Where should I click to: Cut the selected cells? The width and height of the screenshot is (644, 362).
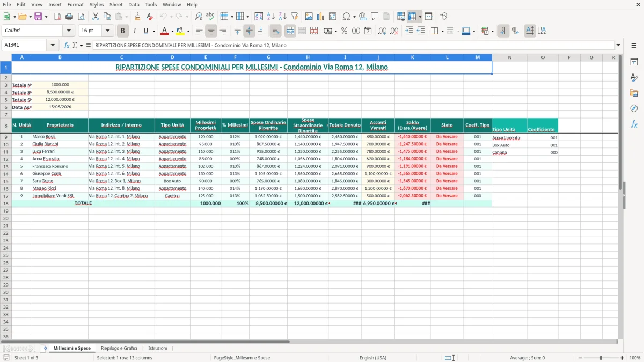click(96, 17)
